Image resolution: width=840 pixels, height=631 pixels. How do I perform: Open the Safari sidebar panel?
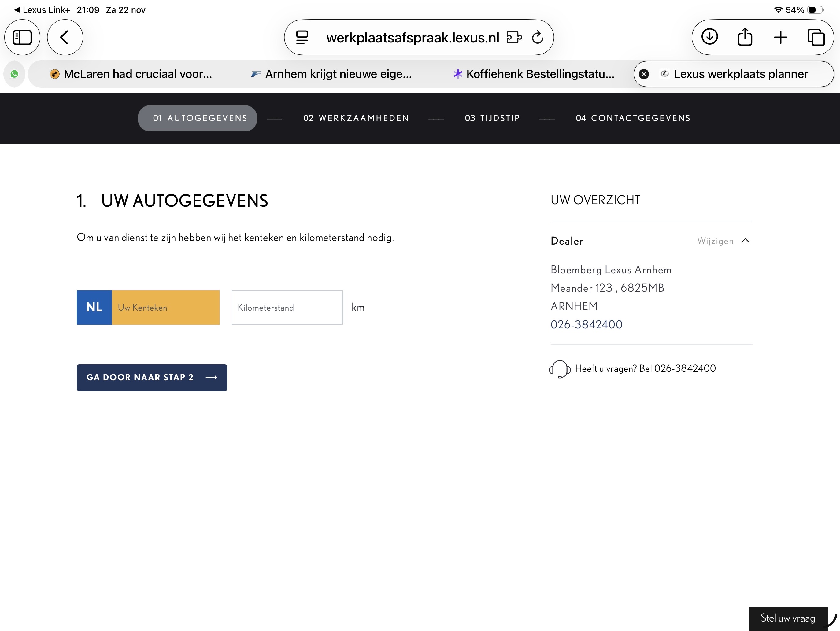pyautogui.click(x=22, y=37)
